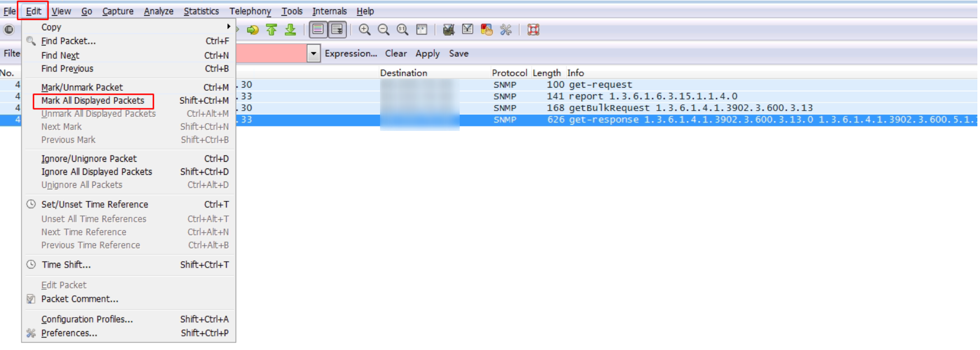Open Configuration Profiles... entry
Screen dimensions: 980x350
pos(129,319)
